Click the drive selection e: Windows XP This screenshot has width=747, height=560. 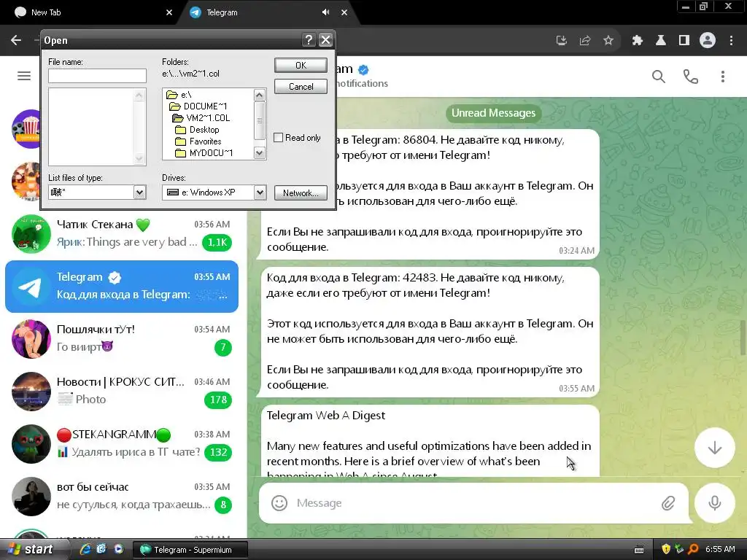(208, 192)
